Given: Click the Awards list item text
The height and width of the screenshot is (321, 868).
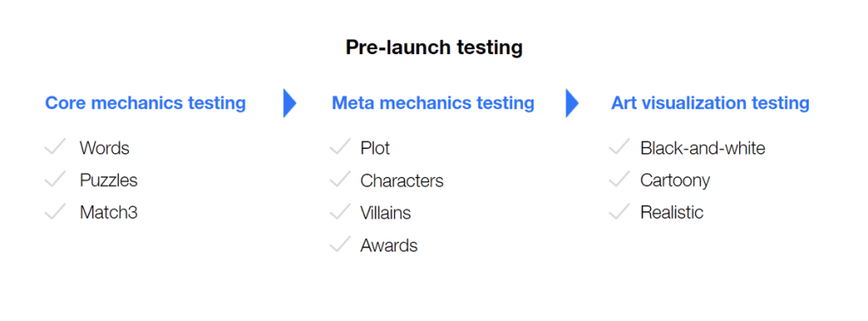Looking at the screenshot, I should click(x=389, y=245).
